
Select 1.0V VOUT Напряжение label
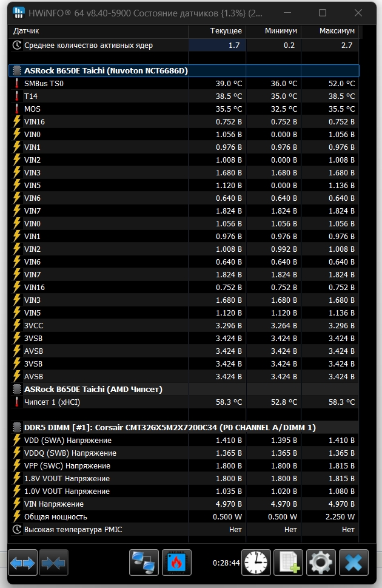pos(67,492)
